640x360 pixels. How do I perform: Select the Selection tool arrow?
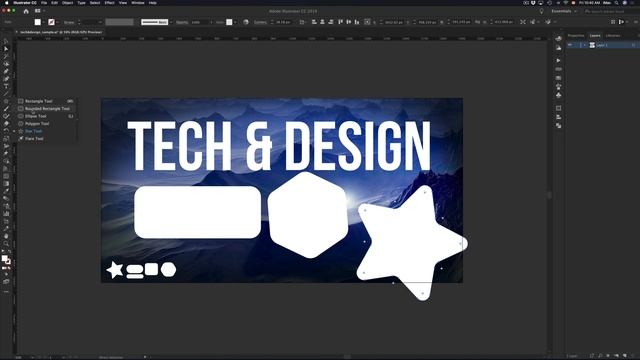(x=6, y=42)
